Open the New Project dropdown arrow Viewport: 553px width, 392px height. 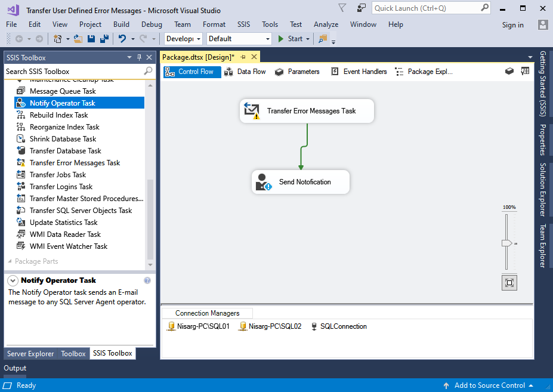pyautogui.click(x=68, y=39)
